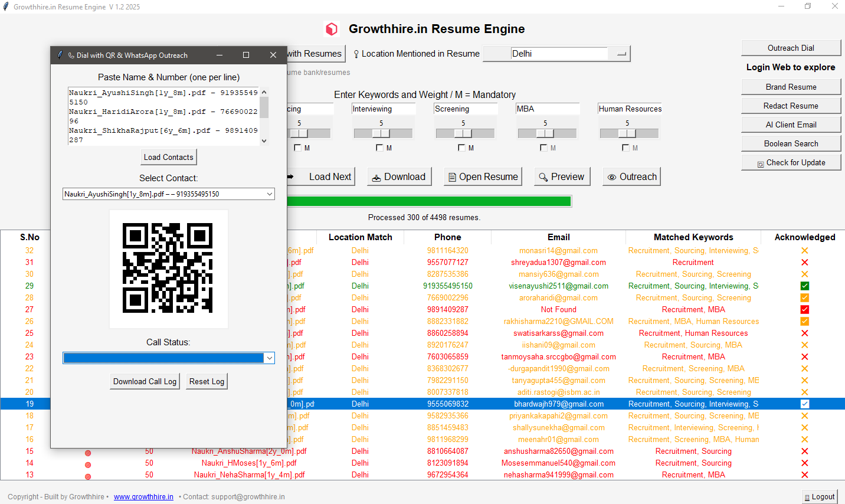Screen dimensions: 845x504
Task: Click the Outreach button
Action: (x=631, y=176)
